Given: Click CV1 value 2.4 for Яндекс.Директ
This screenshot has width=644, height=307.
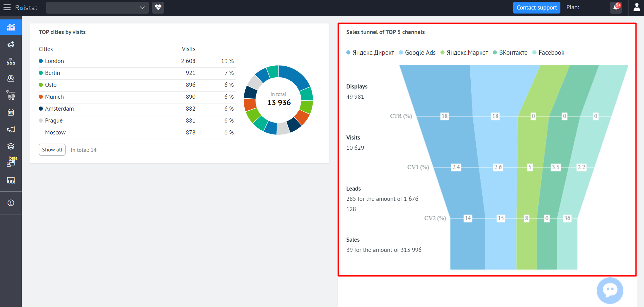Looking at the screenshot, I should tap(456, 167).
